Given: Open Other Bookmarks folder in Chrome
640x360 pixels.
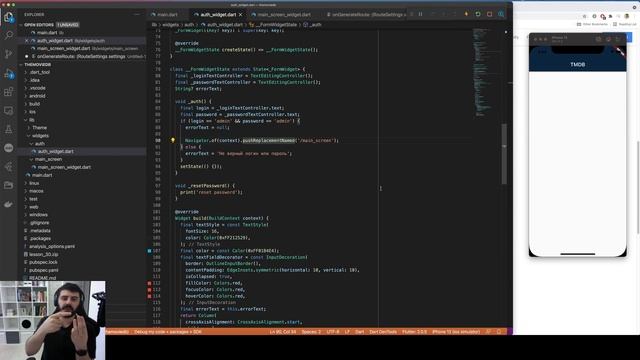Looking at the screenshot, I should click(592, 24).
